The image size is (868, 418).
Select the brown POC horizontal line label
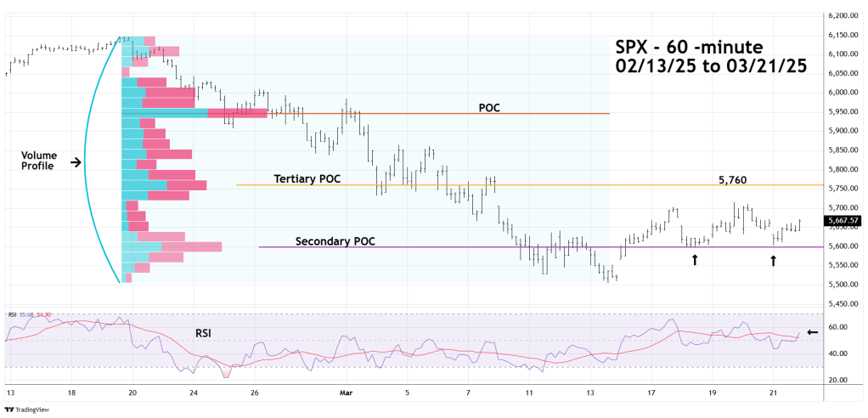[x=488, y=107]
